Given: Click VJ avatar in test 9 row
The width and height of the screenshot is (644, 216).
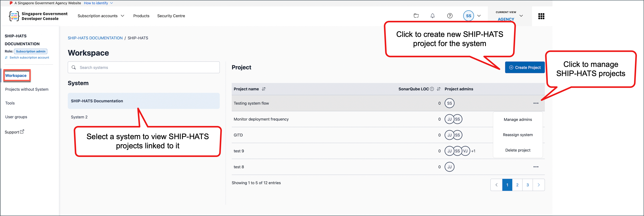Looking at the screenshot, I should point(466,151).
